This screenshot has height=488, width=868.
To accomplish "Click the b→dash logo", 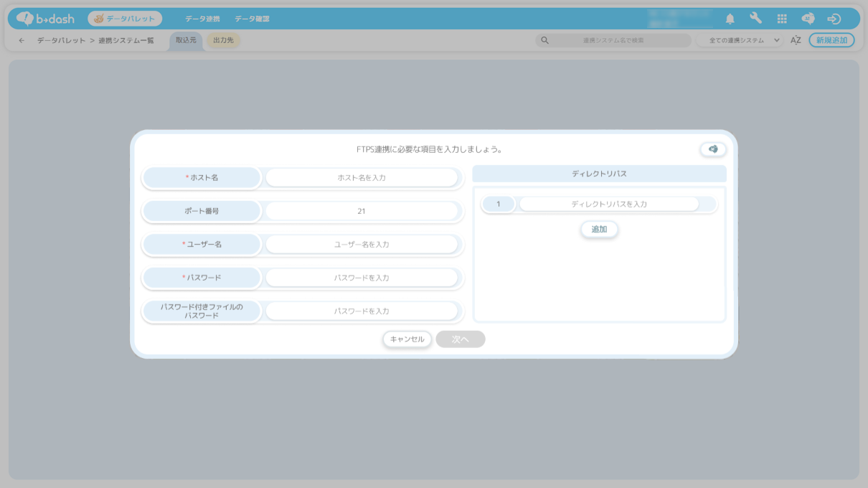I will pos(45,19).
